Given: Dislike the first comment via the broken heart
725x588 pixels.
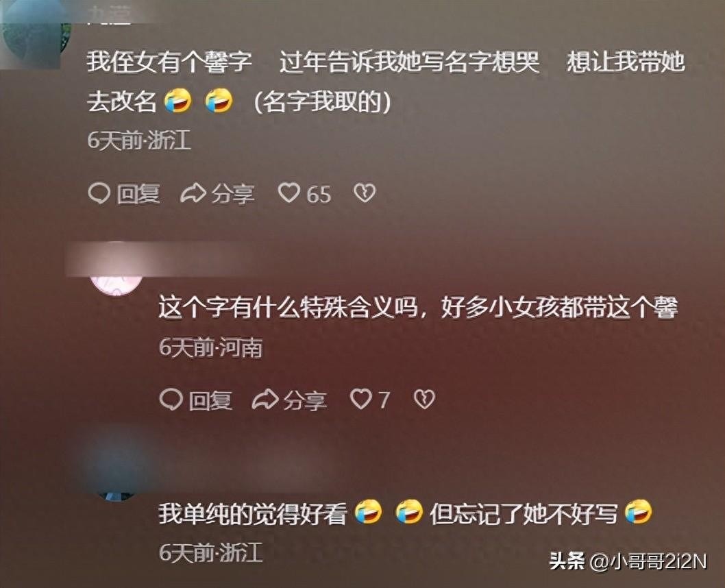Looking at the screenshot, I should 365,193.
